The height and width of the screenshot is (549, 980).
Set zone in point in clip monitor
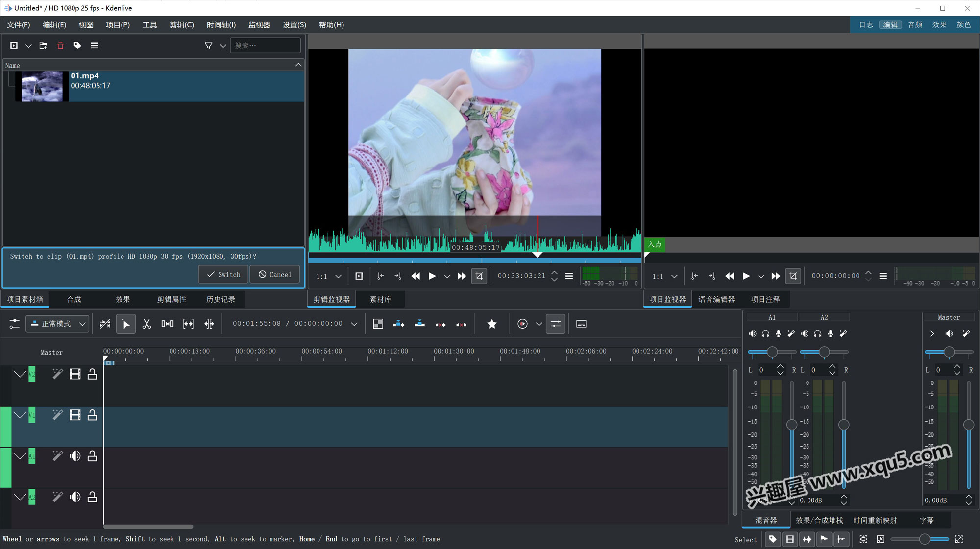(x=380, y=276)
